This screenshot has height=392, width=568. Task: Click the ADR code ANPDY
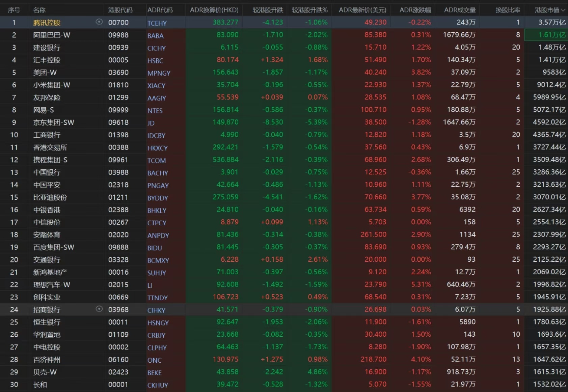(x=158, y=235)
